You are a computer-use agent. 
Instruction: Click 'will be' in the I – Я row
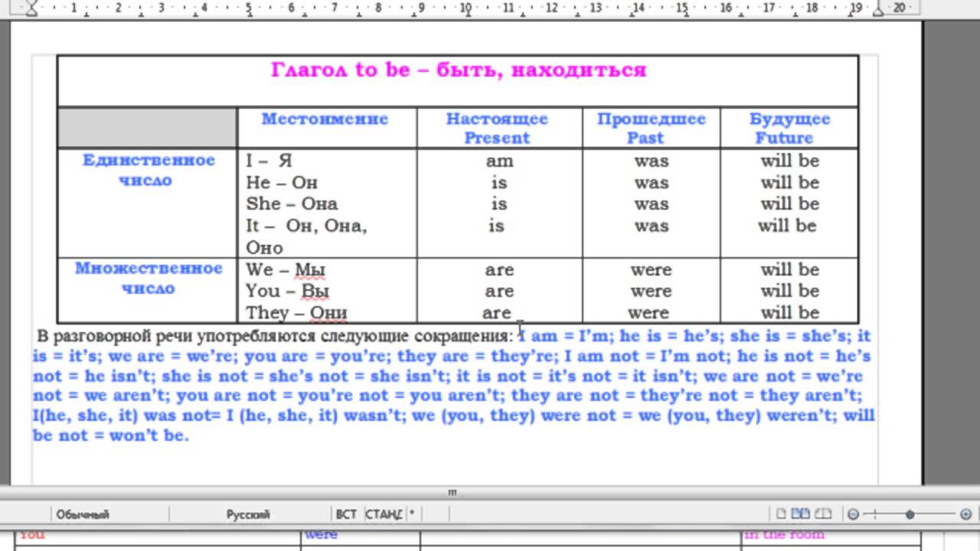coord(789,161)
